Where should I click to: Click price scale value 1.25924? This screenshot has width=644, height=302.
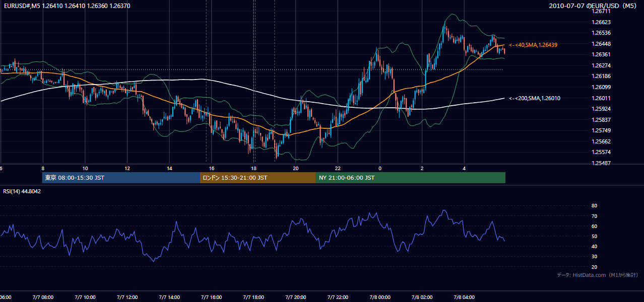[601, 109]
